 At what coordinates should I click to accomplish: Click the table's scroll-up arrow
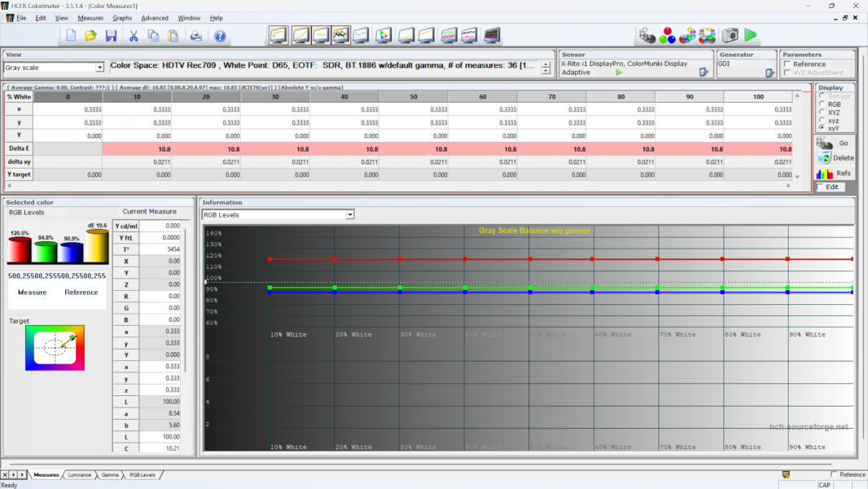coord(797,96)
